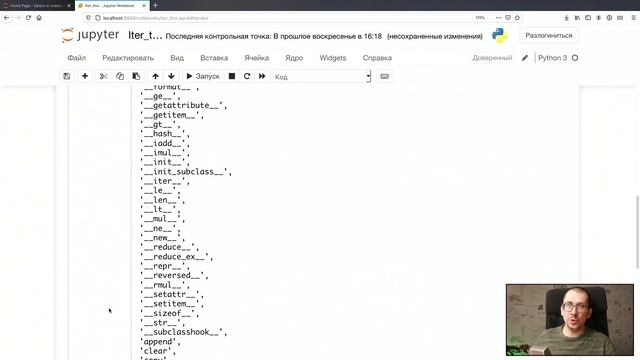
Task: Bookmark this page star icon
Action: click(x=518, y=18)
